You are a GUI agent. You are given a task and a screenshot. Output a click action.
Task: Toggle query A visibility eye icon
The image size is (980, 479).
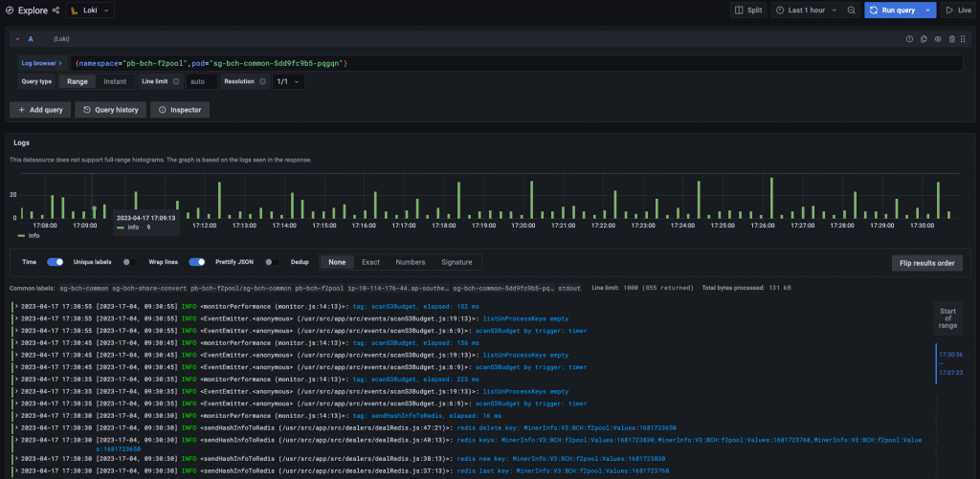pyautogui.click(x=938, y=38)
